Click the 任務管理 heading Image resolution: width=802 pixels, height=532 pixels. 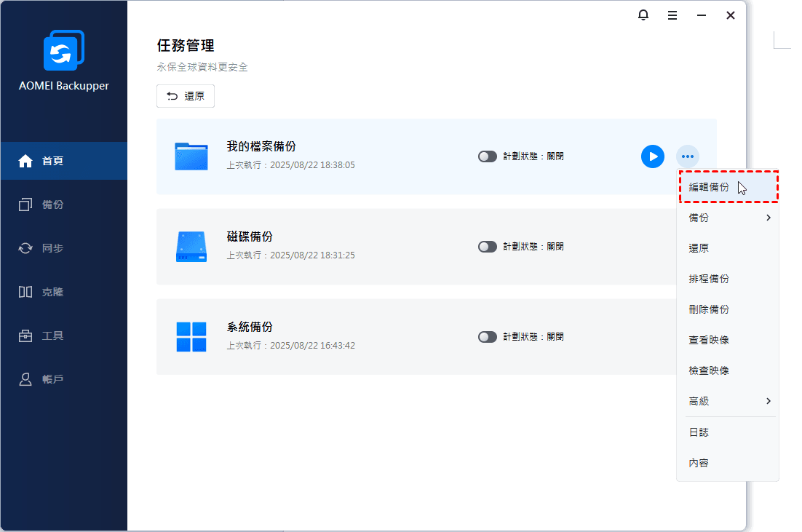point(186,46)
